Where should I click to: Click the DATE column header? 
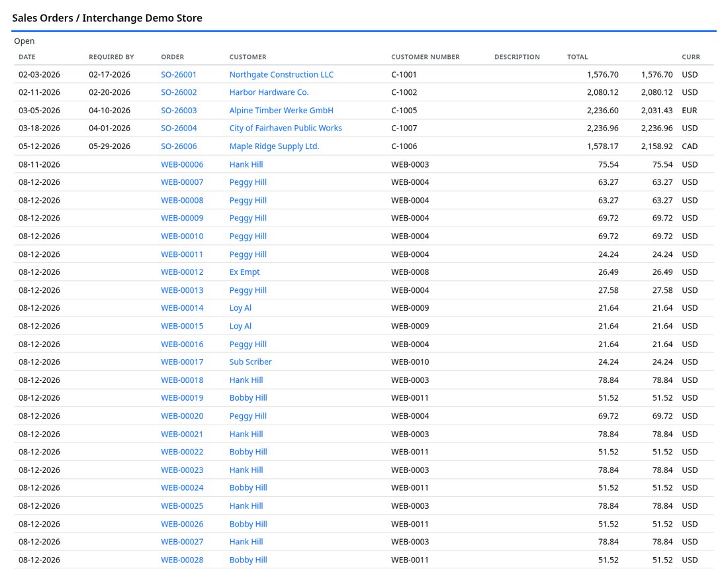pos(27,57)
